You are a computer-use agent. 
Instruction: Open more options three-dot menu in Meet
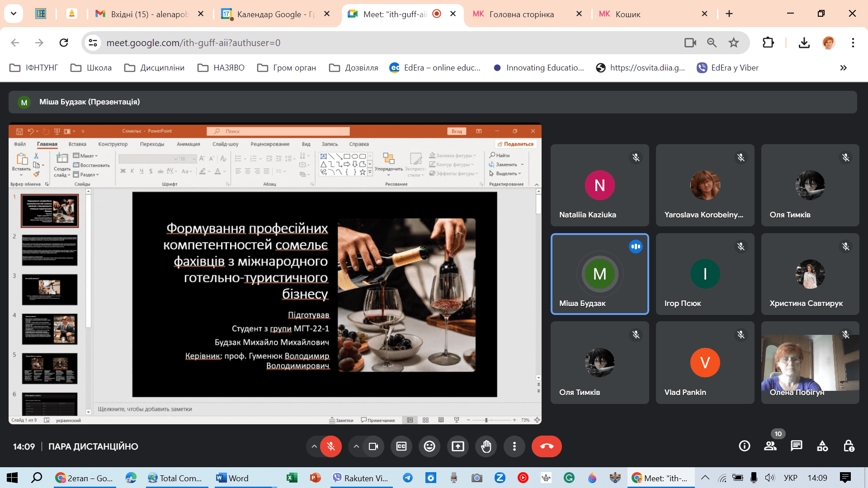(514, 446)
